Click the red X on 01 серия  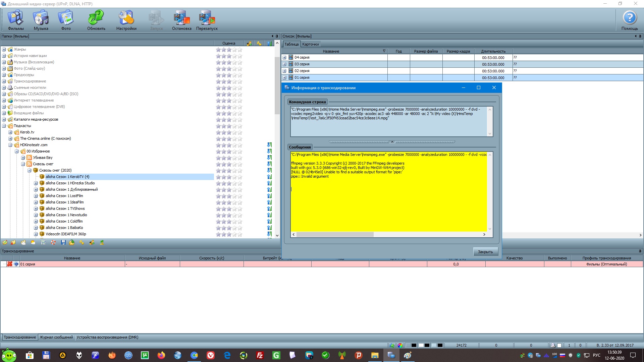[10, 264]
